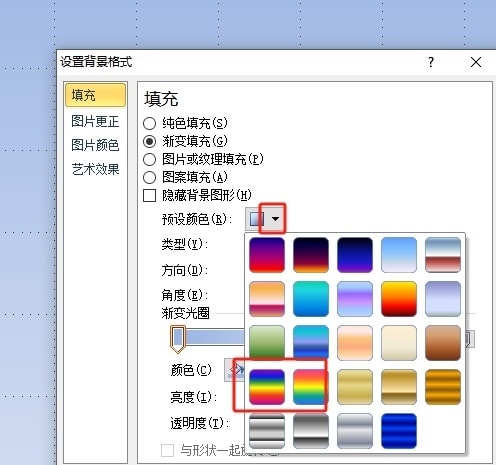Switch to 填充 tab
The height and width of the screenshot is (465, 496).
(x=96, y=95)
